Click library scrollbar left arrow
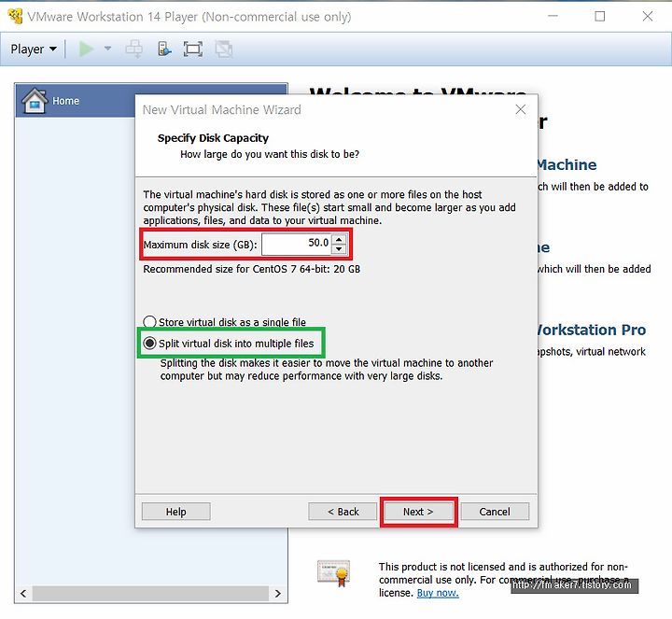672x619 pixels. (23, 594)
